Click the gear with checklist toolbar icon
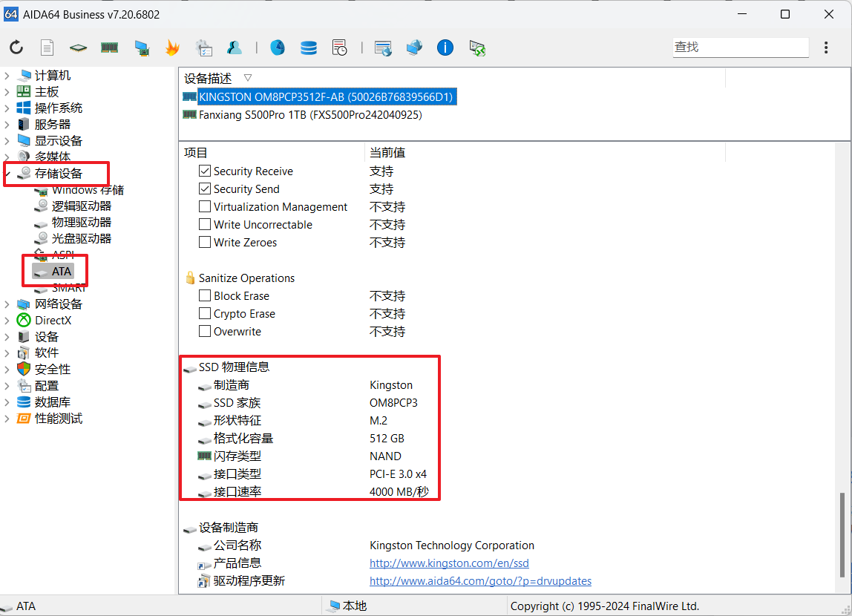852x616 pixels. pyautogui.click(x=204, y=47)
